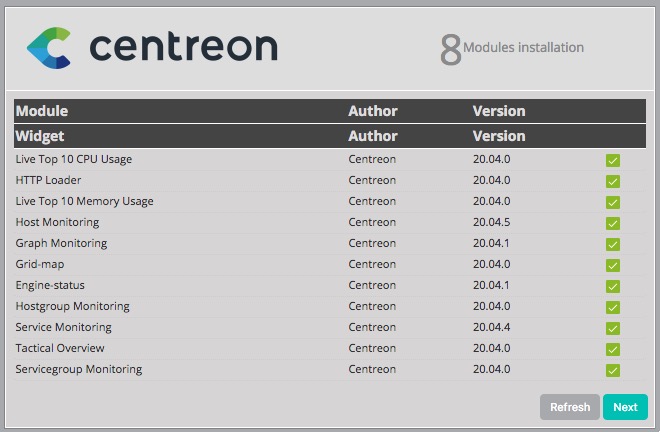The image size is (660, 432).
Task: Toggle the Live Top 10 Memory Usage checkbox
Action: pyautogui.click(x=613, y=202)
